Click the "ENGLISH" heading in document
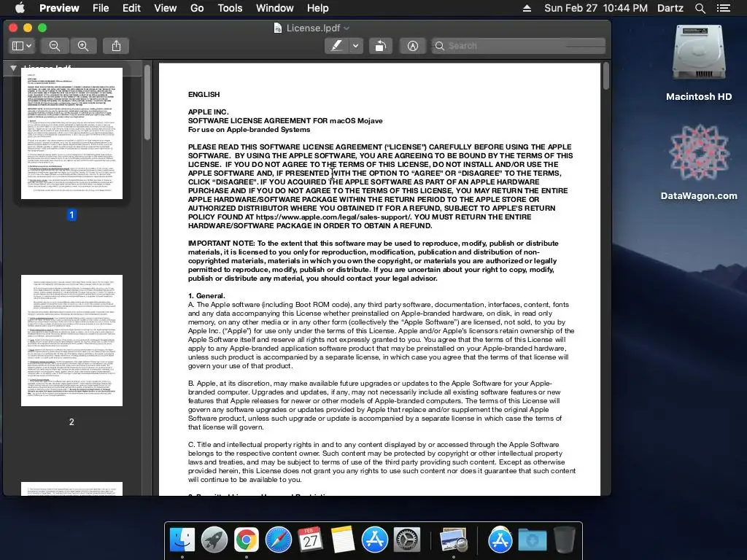Viewport: 747px width, 560px height. coord(204,94)
